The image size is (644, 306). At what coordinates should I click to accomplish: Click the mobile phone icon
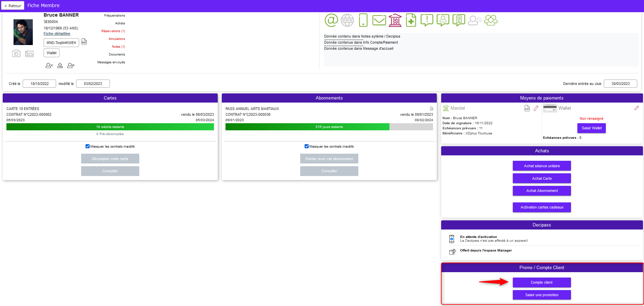tap(363, 20)
